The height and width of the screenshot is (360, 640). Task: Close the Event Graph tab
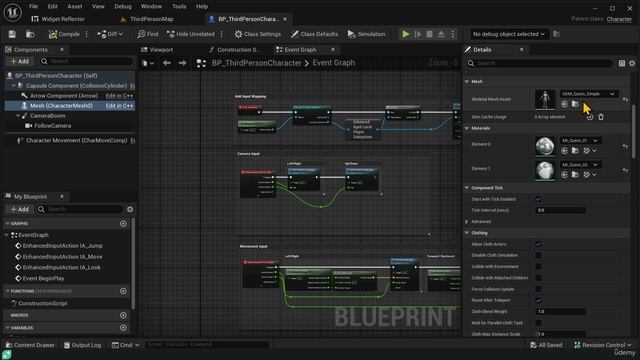pos(333,50)
